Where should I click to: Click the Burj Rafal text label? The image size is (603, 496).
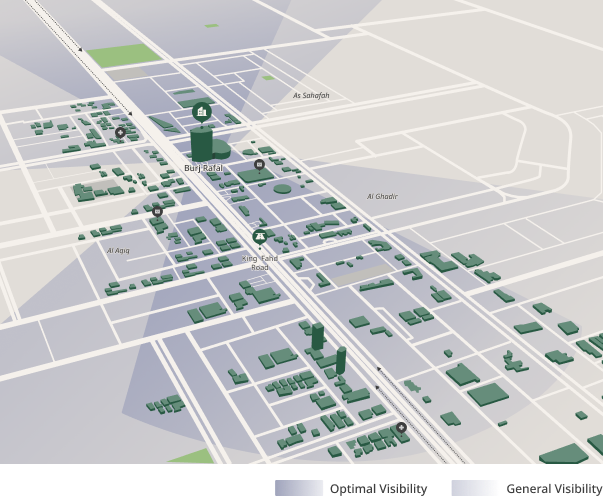click(x=204, y=168)
